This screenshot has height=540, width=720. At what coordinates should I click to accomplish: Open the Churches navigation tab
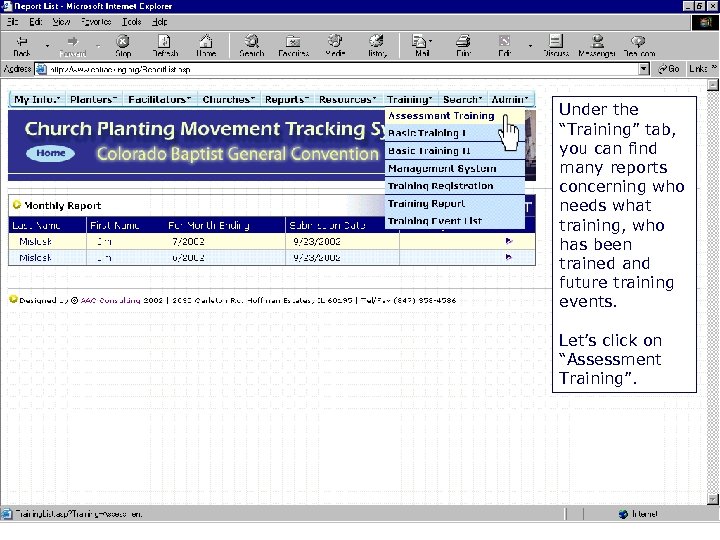pyautogui.click(x=229, y=99)
